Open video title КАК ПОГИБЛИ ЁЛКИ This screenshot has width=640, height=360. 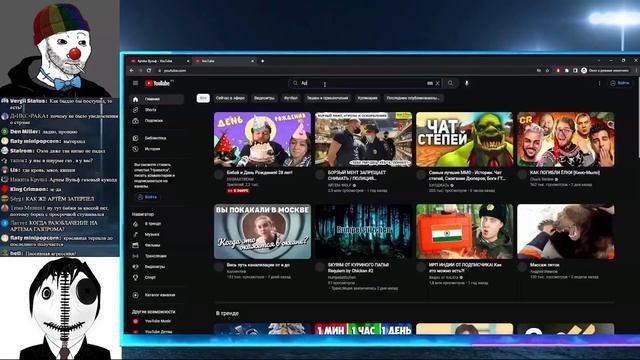pyautogui.click(x=565, y=173)
